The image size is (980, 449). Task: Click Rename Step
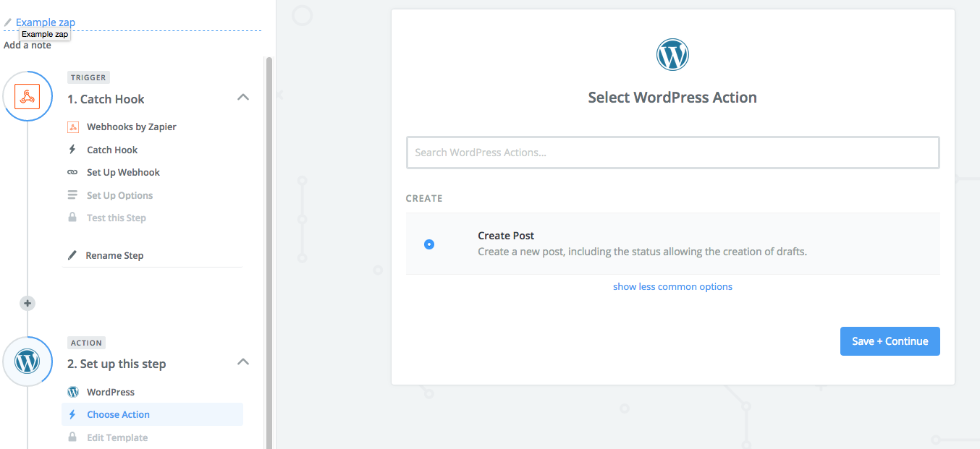[x=114, y=255]
